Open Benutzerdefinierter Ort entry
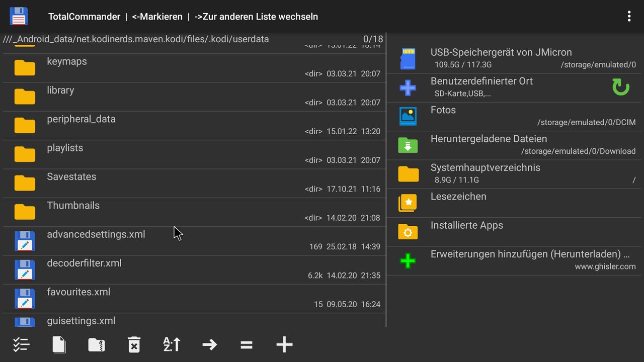Screen dimensions: 644x362 click(514, 87)
